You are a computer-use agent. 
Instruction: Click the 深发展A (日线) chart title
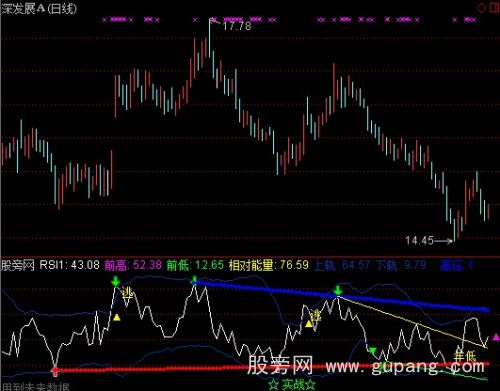point(39,8)
